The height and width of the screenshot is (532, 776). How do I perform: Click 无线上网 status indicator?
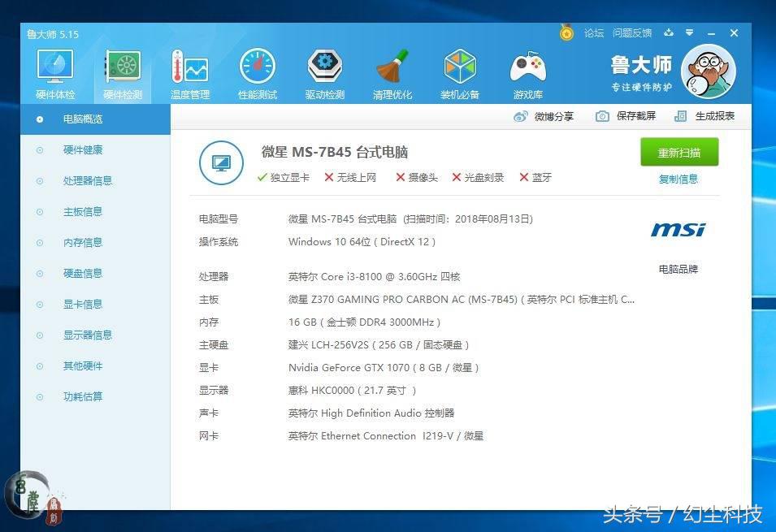pos(350,178)
